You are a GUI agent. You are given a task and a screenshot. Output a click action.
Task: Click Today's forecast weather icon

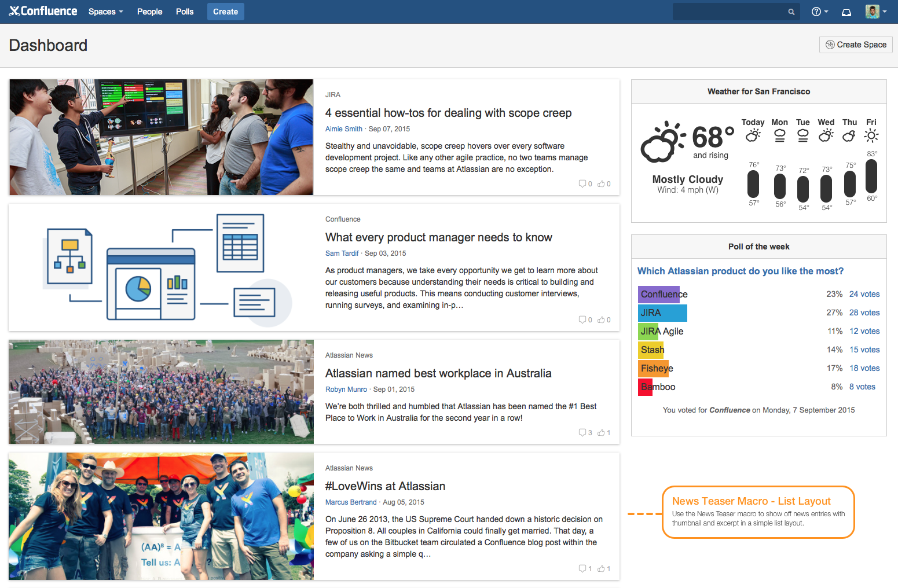pos(753,136)
